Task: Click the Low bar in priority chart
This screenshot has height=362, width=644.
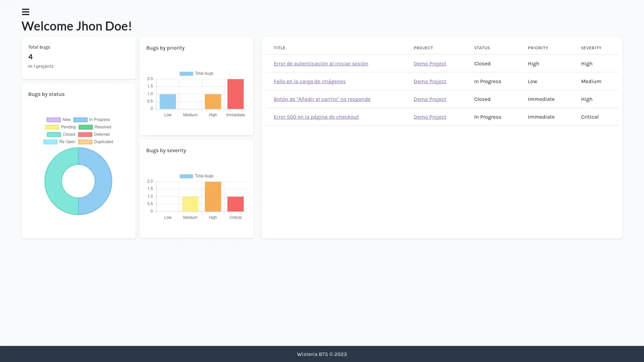Action: coord(168,102)
